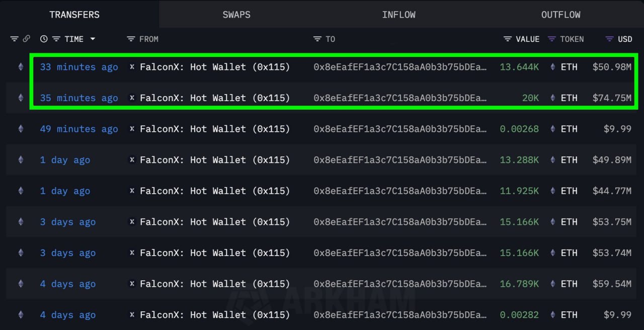The image size is (644, 330).
Task: Toggle the TIME sort arrow
Action: pos(93,39)
